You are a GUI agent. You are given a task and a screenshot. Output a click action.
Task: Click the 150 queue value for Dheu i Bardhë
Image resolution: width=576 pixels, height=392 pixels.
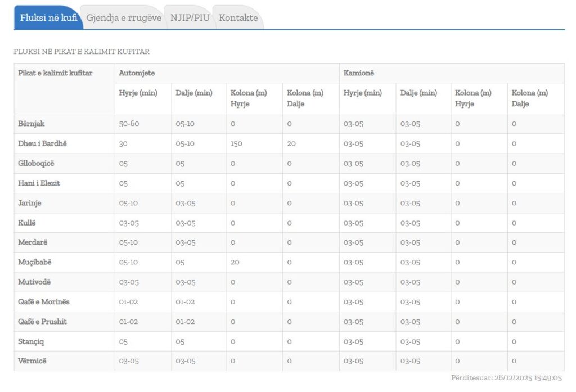coord(236,143)
